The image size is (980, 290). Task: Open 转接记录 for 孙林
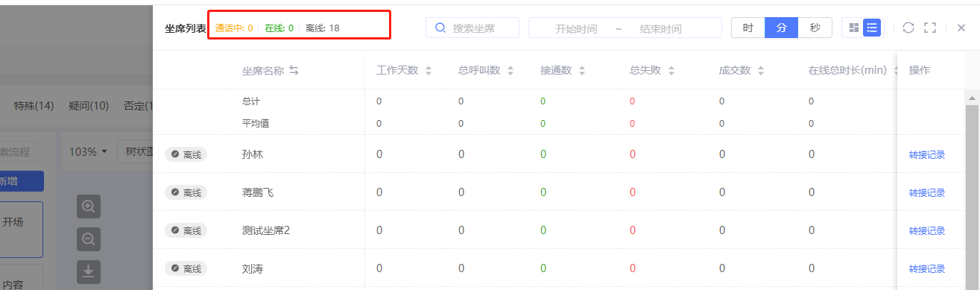[927, 155]
